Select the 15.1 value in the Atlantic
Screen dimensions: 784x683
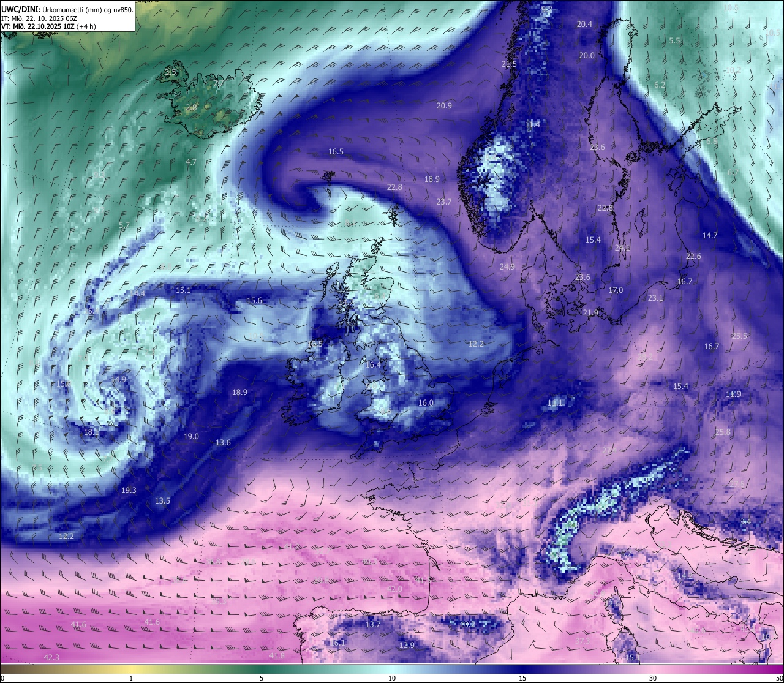(183, 290)
